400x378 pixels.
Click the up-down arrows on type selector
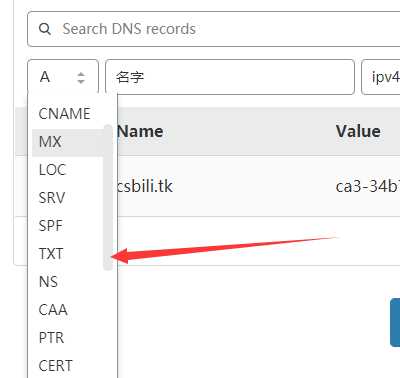click(81, 78)
